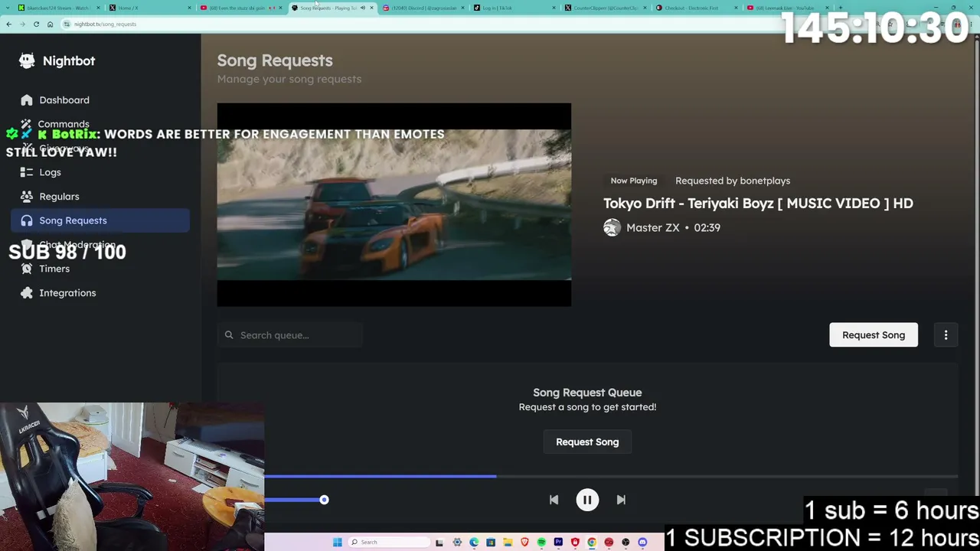
Task: Open Spotify from taskbar
Action: [x=541, y=543]
